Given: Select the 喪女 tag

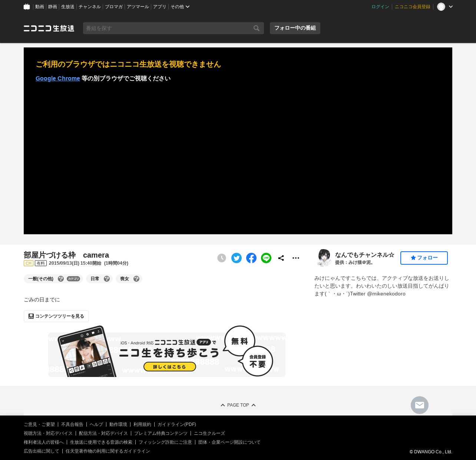Looking at the screenshot, I should pyautogui.click(x=125, y=279).
